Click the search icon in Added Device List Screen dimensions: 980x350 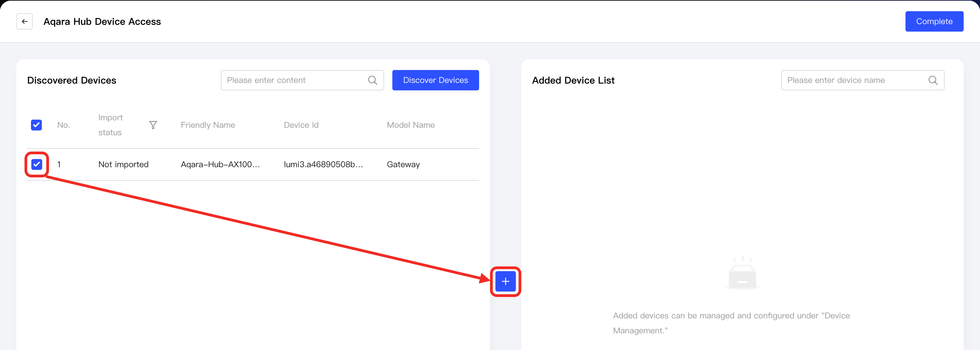pos(933,80)
